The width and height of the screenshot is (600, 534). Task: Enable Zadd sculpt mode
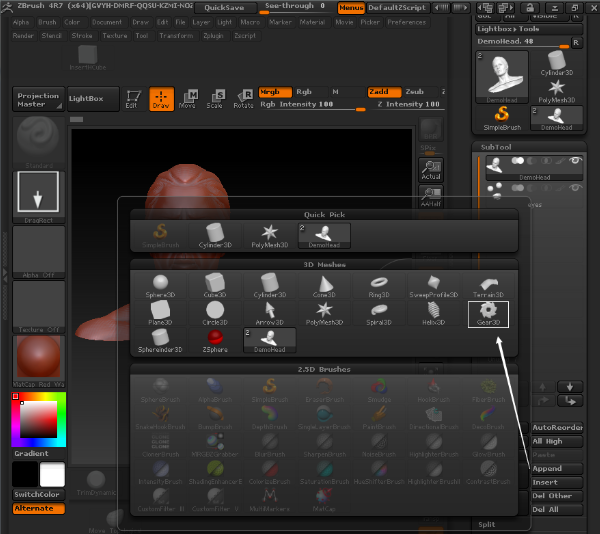[x=384, y=92]
